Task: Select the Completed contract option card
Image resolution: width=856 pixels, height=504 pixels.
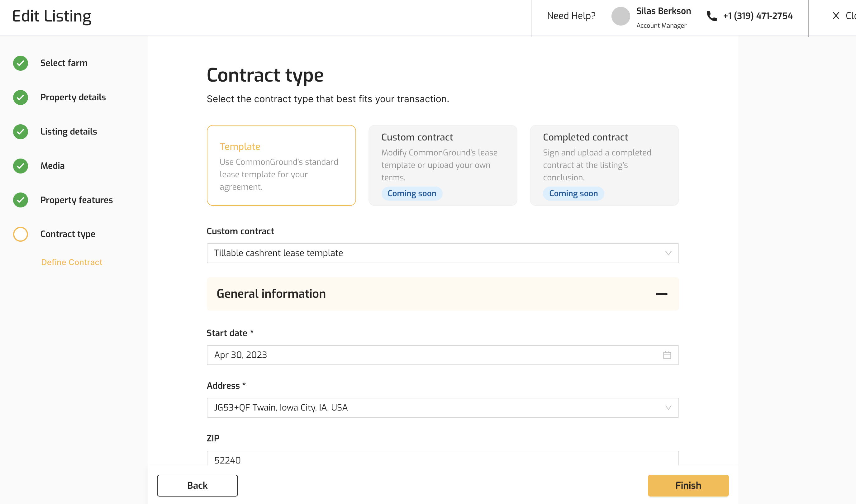Action: (x=604, y=165)
